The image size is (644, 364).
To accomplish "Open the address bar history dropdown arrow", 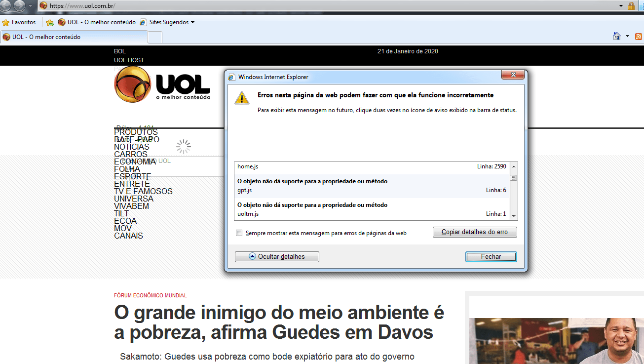I will click(x=621, y=5).
